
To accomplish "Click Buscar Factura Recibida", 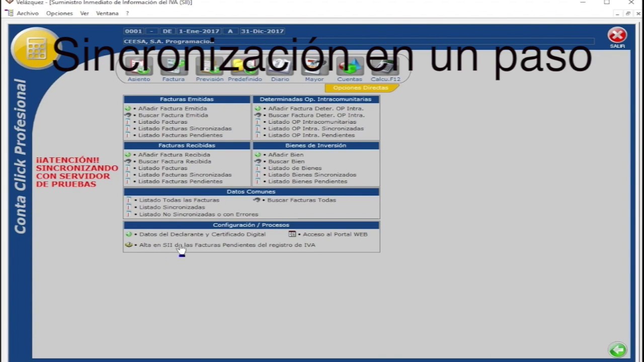I will 175,161.
